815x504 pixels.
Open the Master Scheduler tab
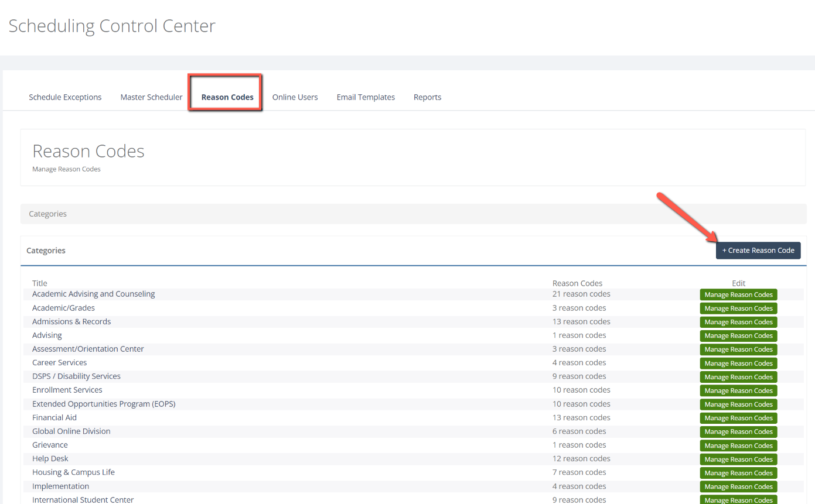[151, 97]
